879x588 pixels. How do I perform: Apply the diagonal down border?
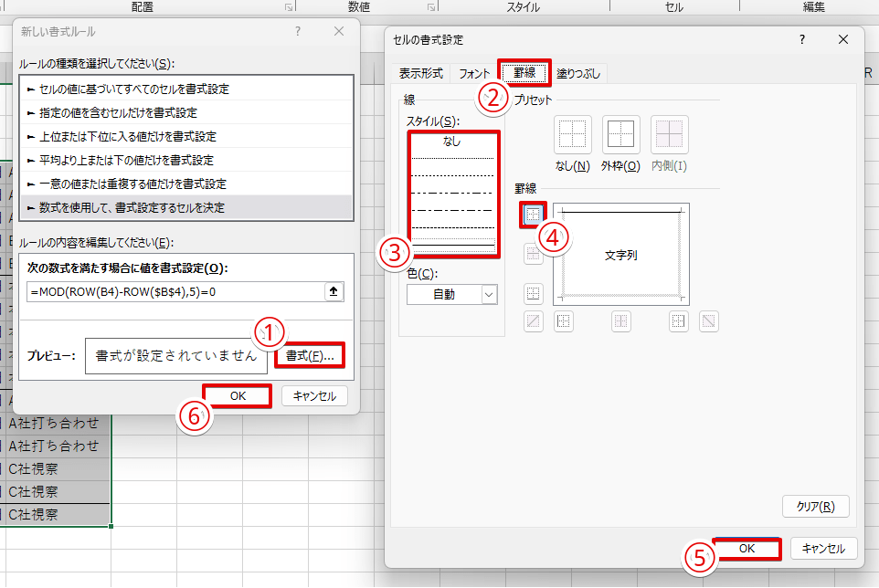[x=709, y=320]
